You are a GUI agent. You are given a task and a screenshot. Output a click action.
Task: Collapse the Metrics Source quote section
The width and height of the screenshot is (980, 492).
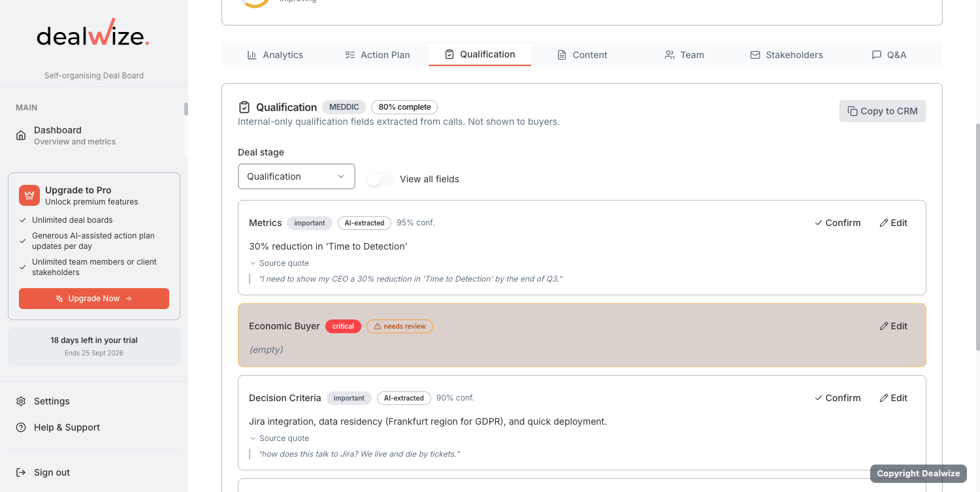[x=279, y=263]
